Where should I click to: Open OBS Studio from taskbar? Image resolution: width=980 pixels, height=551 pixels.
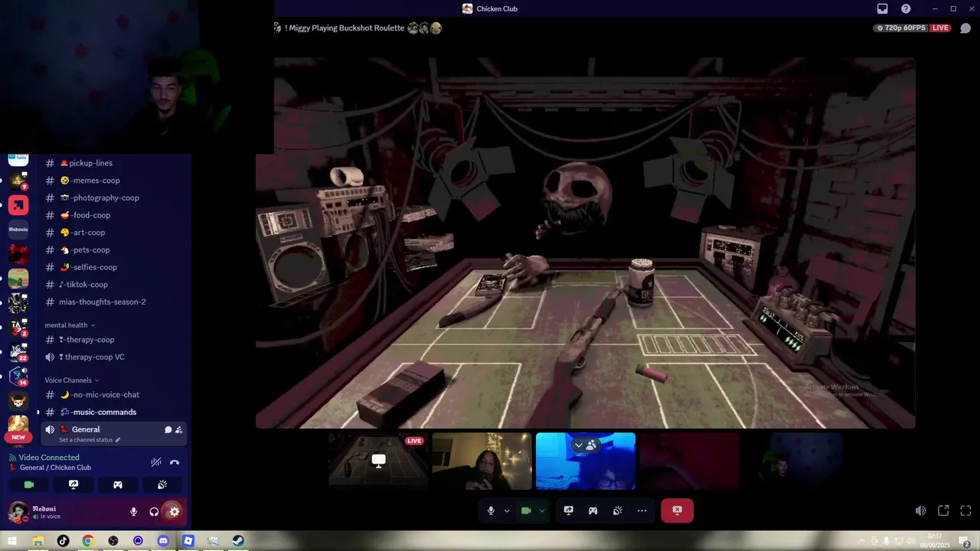[x=113, y=541]
